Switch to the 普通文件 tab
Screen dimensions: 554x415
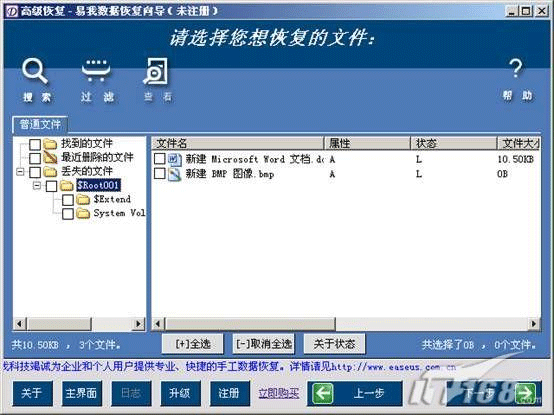point(40,124)
